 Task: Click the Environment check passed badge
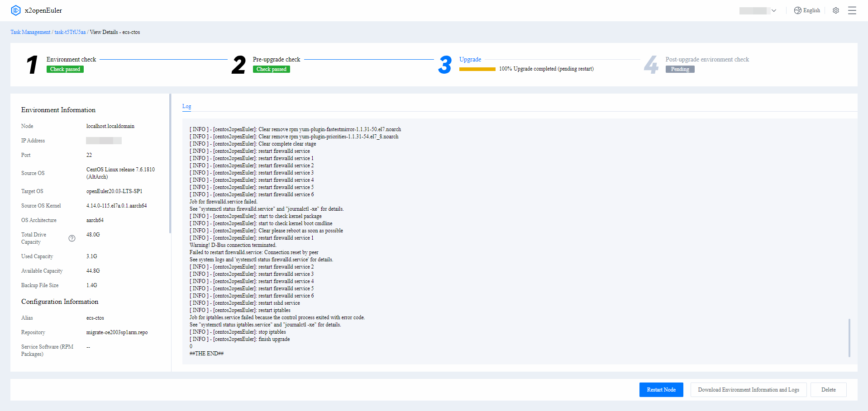[65, 69]
